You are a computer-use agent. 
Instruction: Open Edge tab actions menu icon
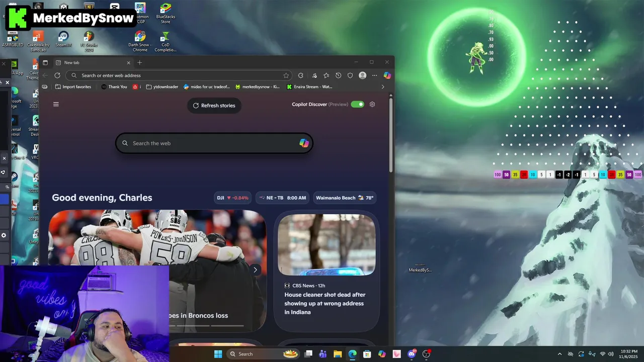(45, 62)
